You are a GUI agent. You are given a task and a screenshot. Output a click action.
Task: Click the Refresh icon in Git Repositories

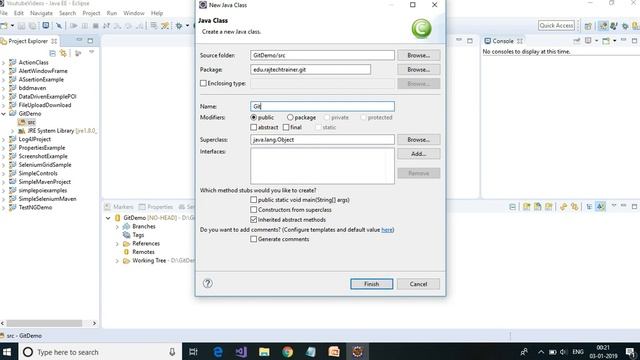563,207
